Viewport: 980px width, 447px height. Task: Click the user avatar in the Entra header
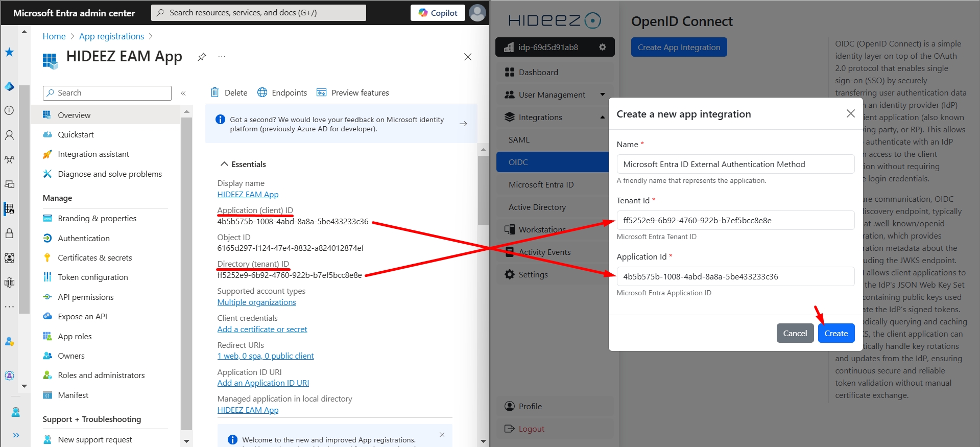[x=477, y=13]
